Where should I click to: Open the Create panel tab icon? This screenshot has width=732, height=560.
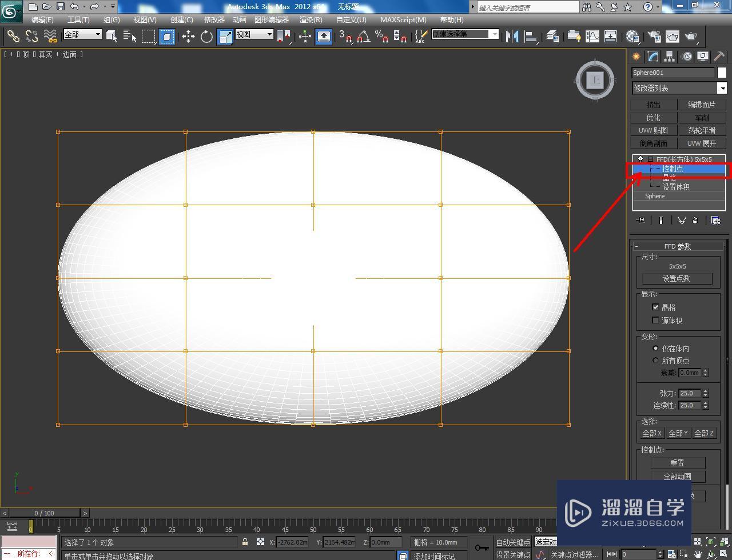click(x=636, y=57)
